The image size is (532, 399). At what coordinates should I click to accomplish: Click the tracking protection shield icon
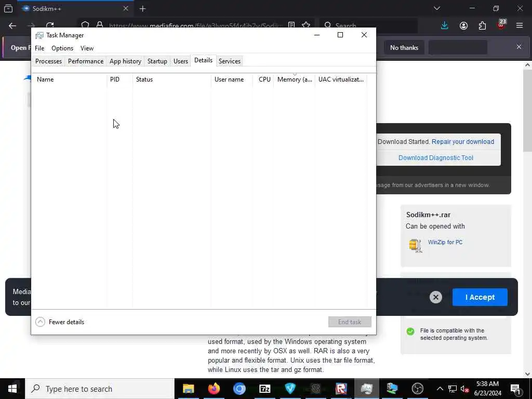click(85, 25)
